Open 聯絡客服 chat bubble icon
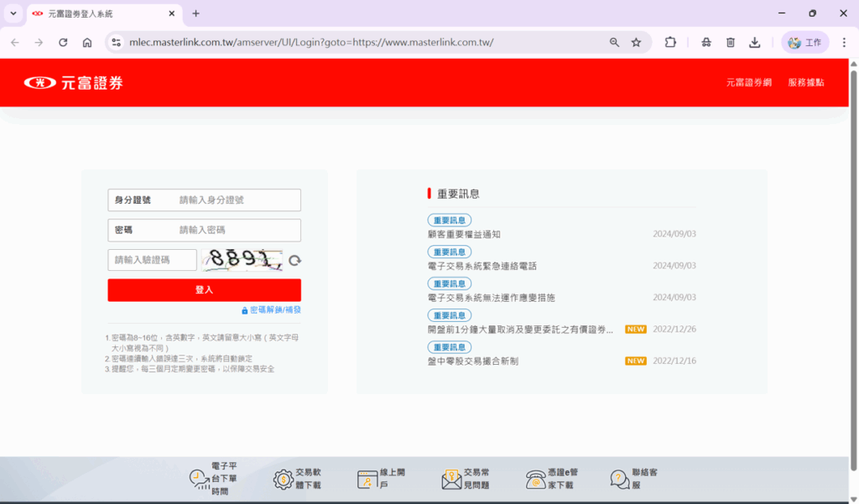 pyautogui.click(x=619, y=479)
